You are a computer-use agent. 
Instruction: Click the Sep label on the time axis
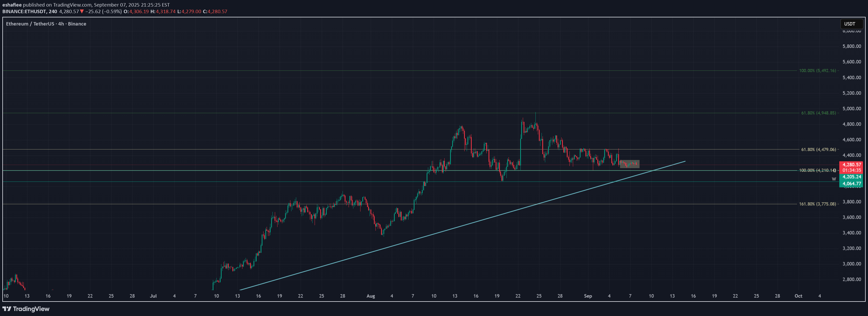pos(588,296)
